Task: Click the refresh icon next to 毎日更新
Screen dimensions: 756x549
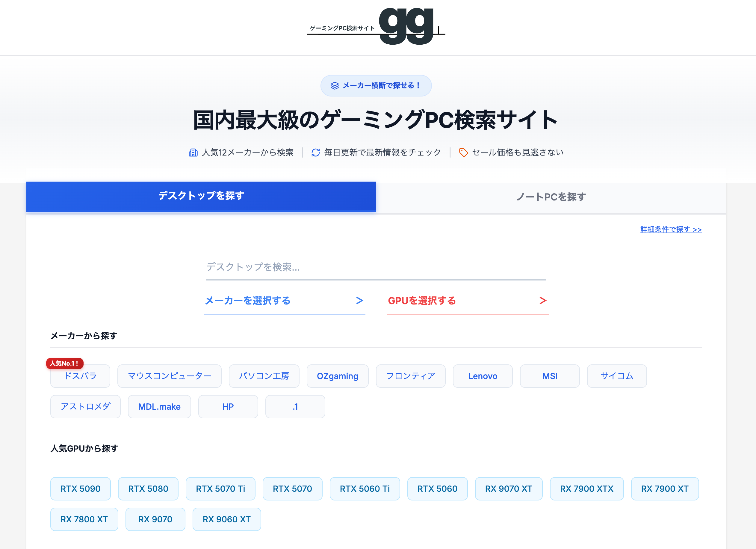Action: [316, 153]
